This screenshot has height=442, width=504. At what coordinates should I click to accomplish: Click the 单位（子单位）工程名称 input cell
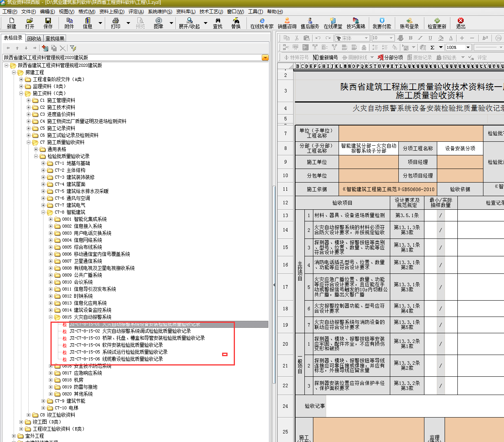click(411, 133)
